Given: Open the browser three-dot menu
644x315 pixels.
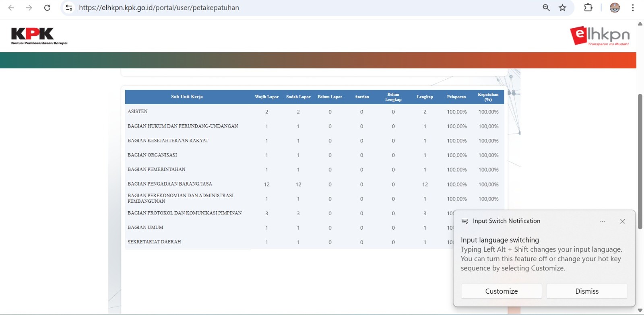Looking at the screenshot, I should pos(633,8).
